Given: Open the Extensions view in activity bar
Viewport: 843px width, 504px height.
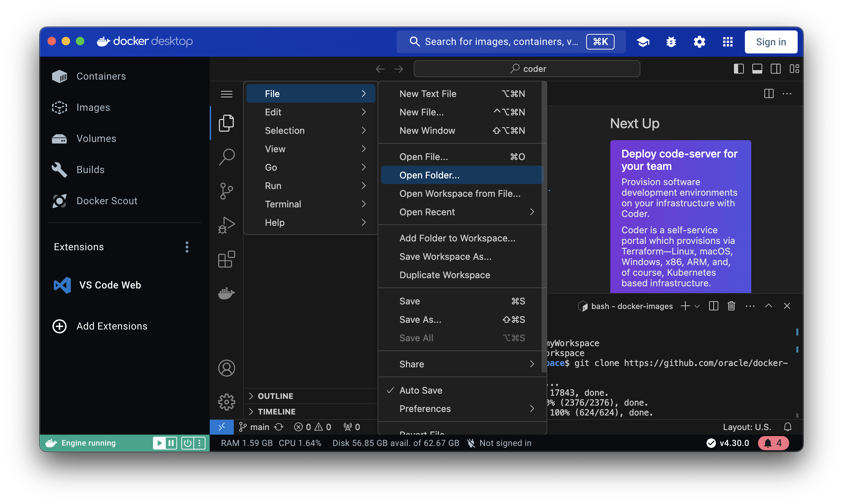Looking at the screenshot, I should coord(226,259).
